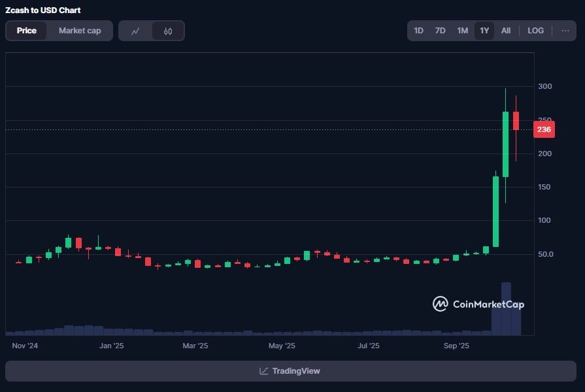Viewport: 585px width, 392px height.
Task: Click the 300 price axis label
Action: click(x=544, y=86)
